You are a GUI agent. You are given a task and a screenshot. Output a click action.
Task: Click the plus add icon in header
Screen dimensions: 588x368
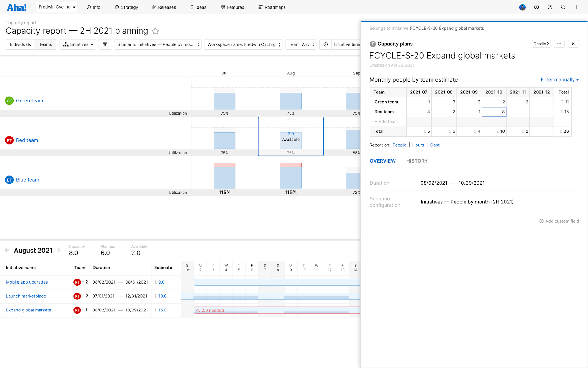(x=576, y=7)
